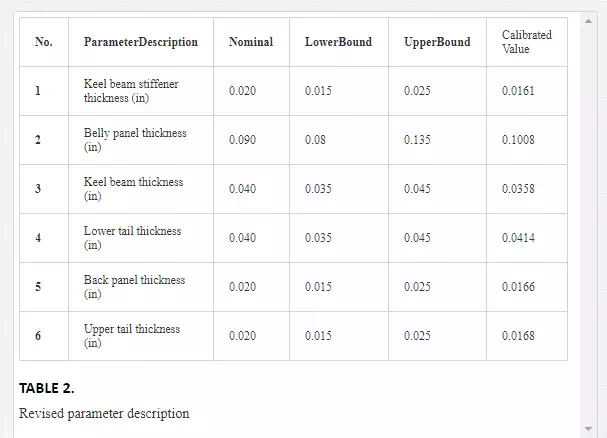
Task: Click the TABLE 2. caption heading
Action: (46, 388)
